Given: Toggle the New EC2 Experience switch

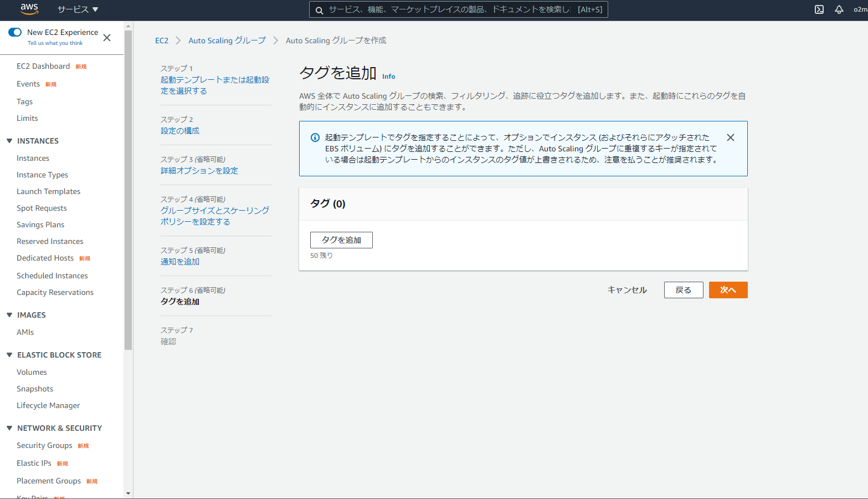Looking at the screenshot, I should (x=15, y=32).
